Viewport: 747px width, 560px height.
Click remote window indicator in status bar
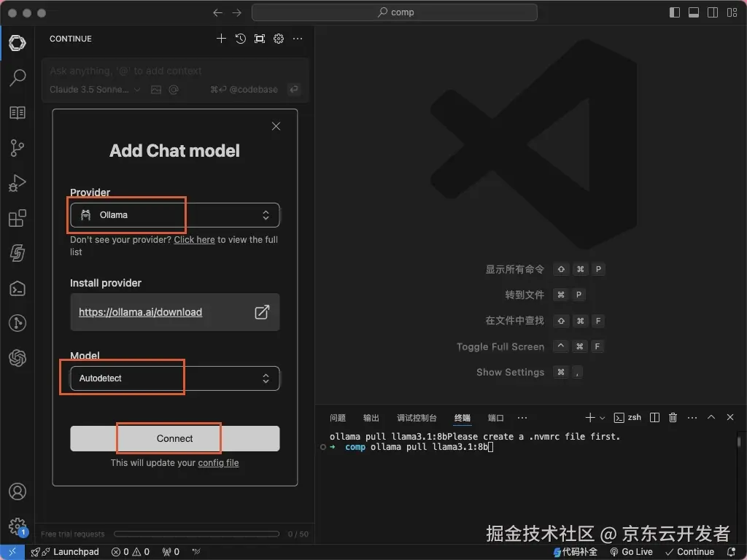[x=12, y=553]
